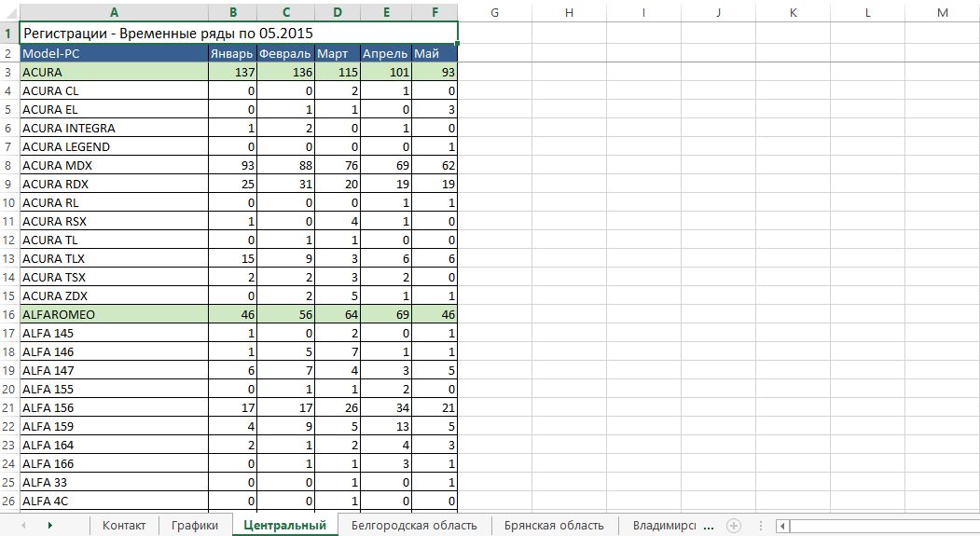Click the 'Февраль' column header cell
Image resolution: width=980 pixels, height=536 pixels.
285,54
